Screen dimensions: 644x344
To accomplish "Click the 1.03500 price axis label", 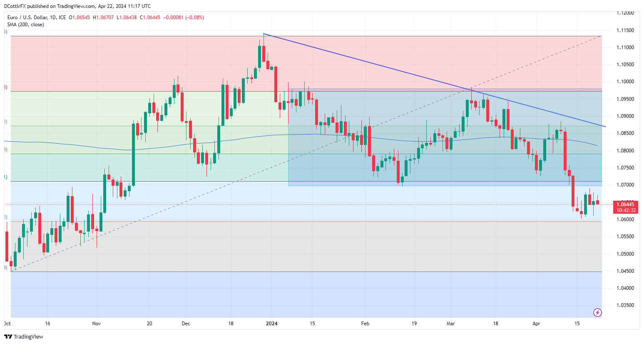I will [625, 305].
